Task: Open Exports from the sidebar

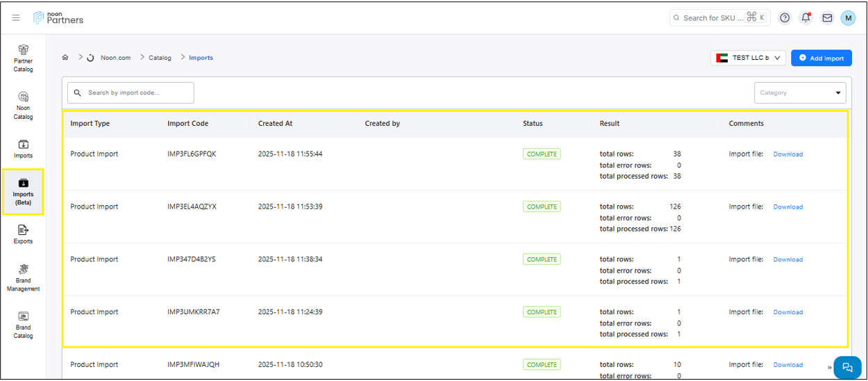Action: point(23,234)
